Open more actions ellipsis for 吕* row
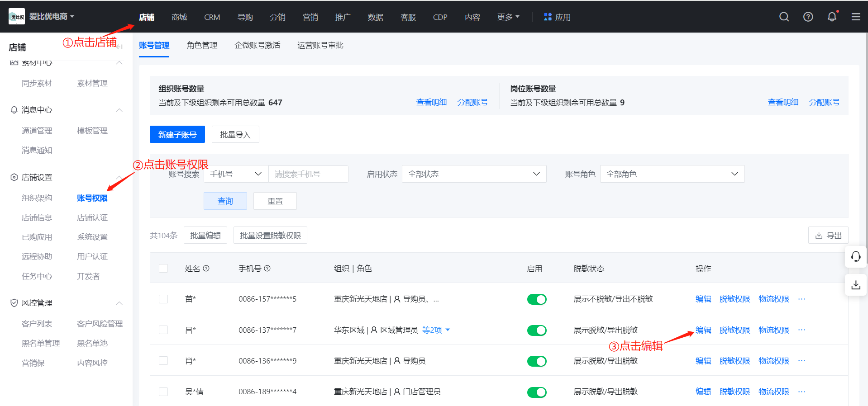The height and width of the screenshot is (406, 868). (x=802, y=330)
